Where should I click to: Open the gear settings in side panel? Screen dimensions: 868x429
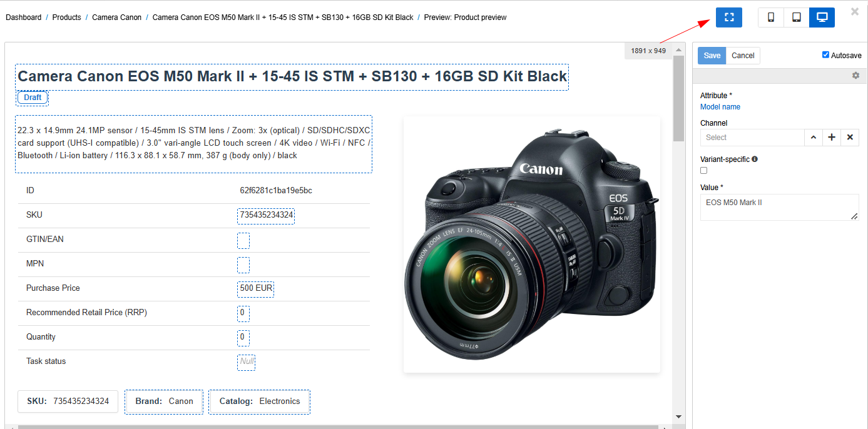coord(855,76)
